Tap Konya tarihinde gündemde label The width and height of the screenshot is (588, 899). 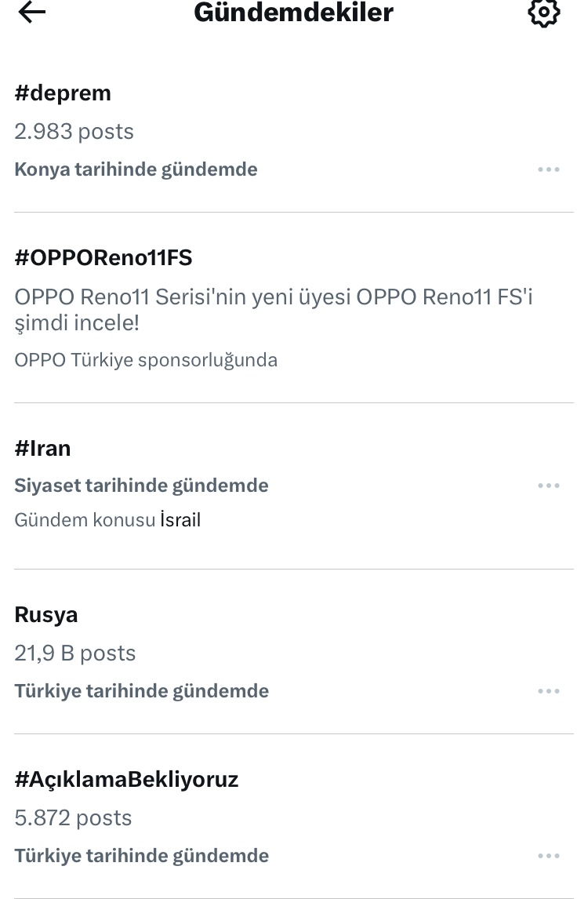[x=136, y=169]
